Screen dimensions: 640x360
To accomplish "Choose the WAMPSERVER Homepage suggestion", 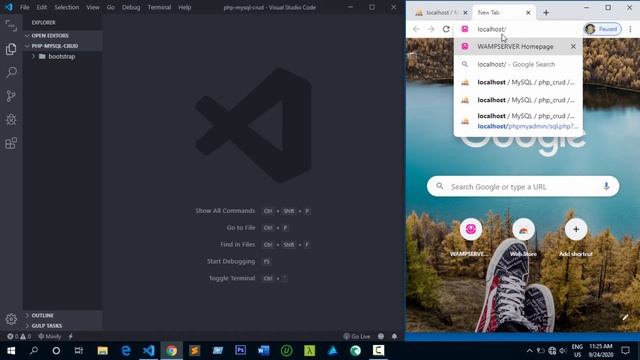I will 518,47.
